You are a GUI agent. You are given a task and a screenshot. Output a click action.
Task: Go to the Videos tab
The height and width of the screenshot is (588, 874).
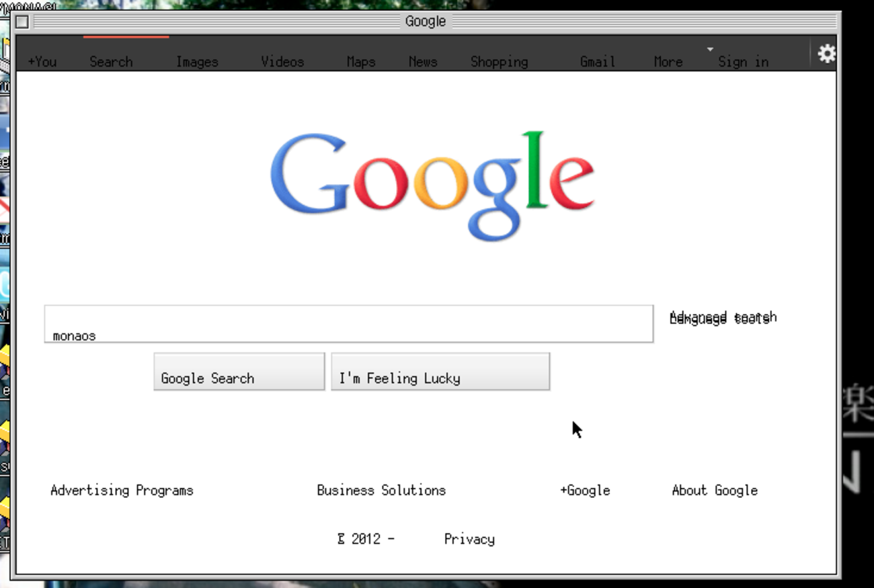click(282, 62)
